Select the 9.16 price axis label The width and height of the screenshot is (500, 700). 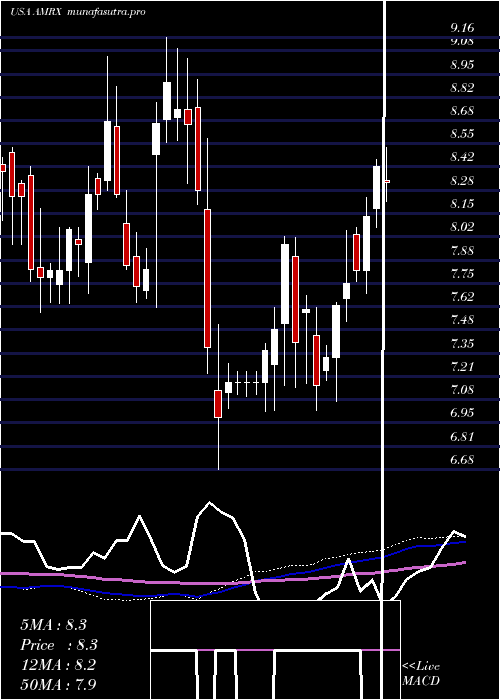pyautogui.click(x=462, y=28)
